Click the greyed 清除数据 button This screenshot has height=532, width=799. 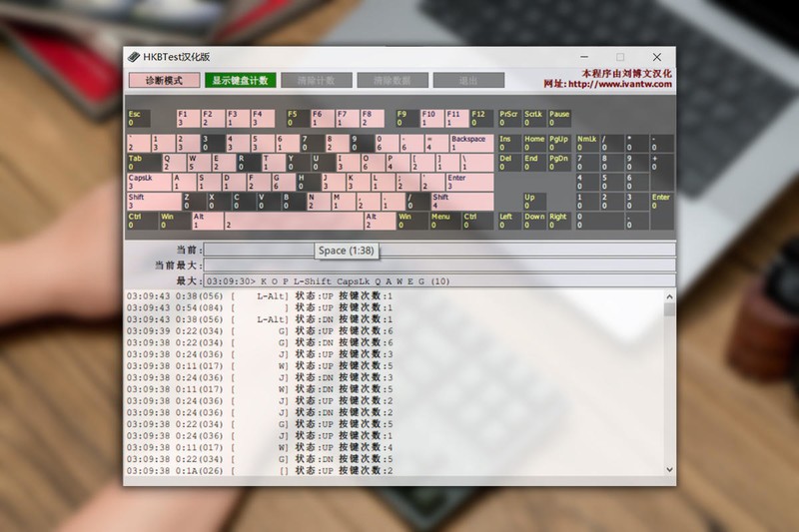pos(393,81)
